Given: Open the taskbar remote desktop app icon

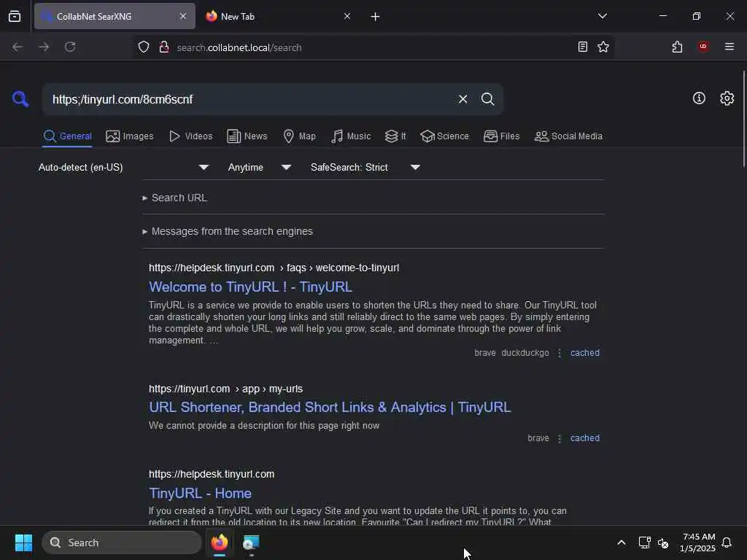Looking at the screenshot, I should point(251,542).
